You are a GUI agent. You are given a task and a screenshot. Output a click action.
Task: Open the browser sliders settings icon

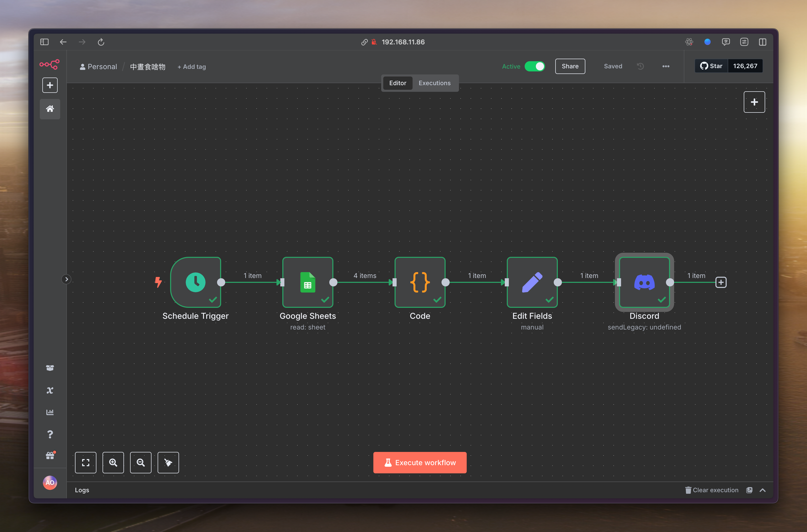(744, 42)
